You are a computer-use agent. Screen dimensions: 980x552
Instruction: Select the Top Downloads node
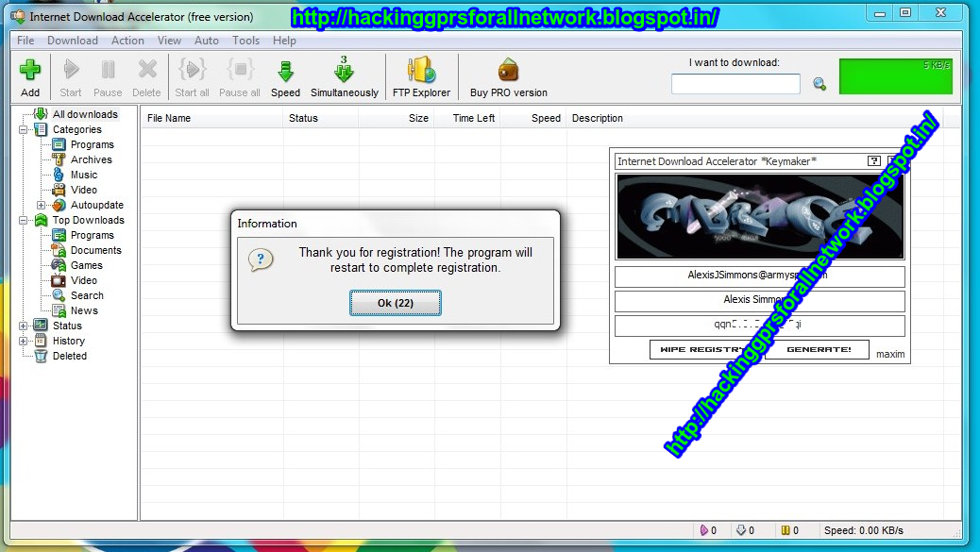tap(88, 220)
